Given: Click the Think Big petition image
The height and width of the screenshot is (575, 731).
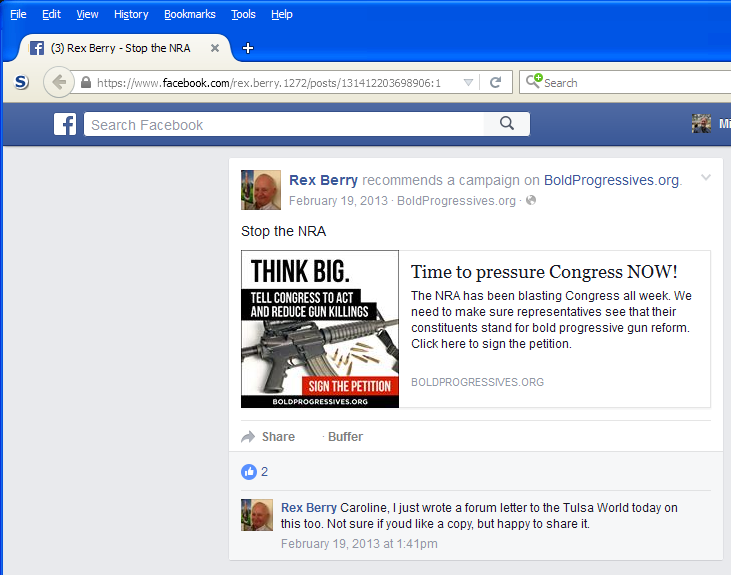Looking at the screenshot, I should (x=320, y=329).
